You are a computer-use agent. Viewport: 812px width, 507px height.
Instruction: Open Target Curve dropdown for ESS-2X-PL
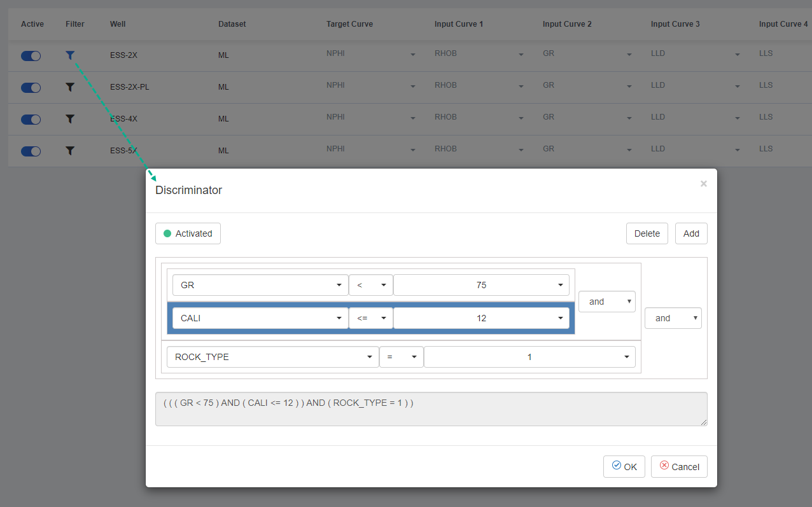(371, 86)
